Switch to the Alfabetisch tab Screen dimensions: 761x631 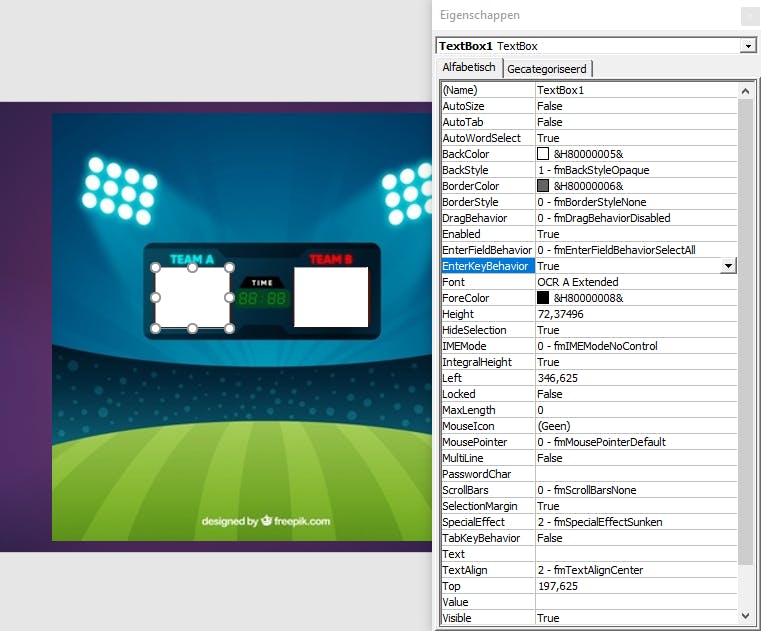468,67
